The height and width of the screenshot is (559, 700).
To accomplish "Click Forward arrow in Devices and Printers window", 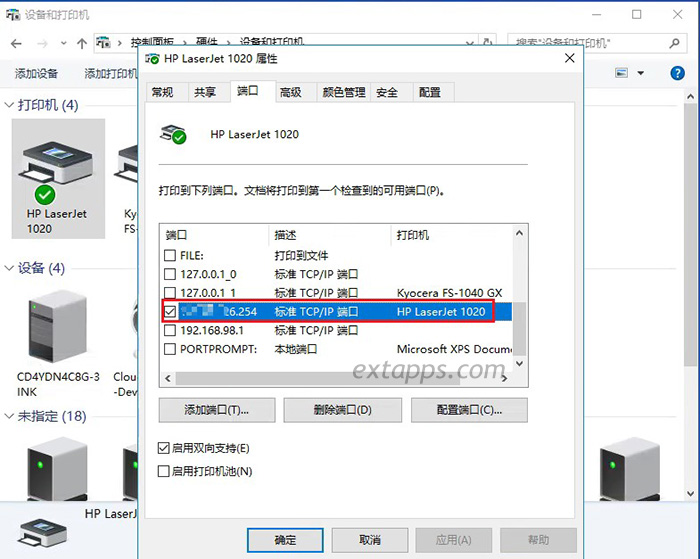I will point(42,44).
